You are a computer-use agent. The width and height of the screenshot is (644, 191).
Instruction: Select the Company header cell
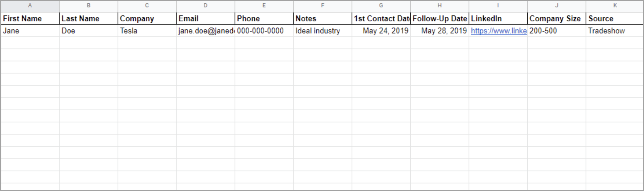[147, 19]
